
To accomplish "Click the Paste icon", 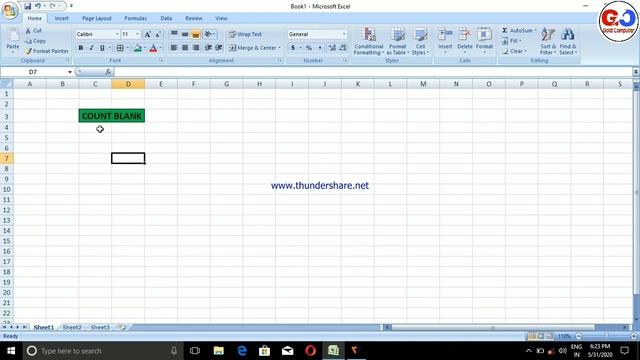I will tap(13, 36).
